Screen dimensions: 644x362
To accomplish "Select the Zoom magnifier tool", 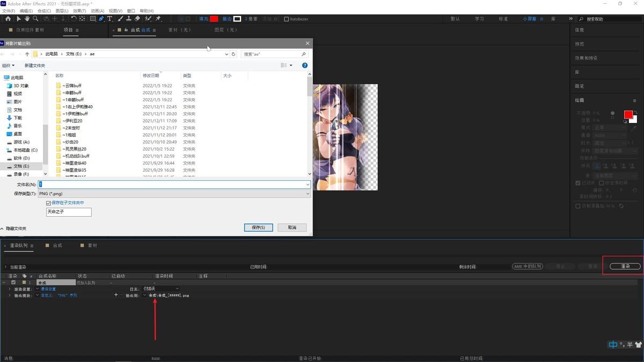I will pos(35,19).
